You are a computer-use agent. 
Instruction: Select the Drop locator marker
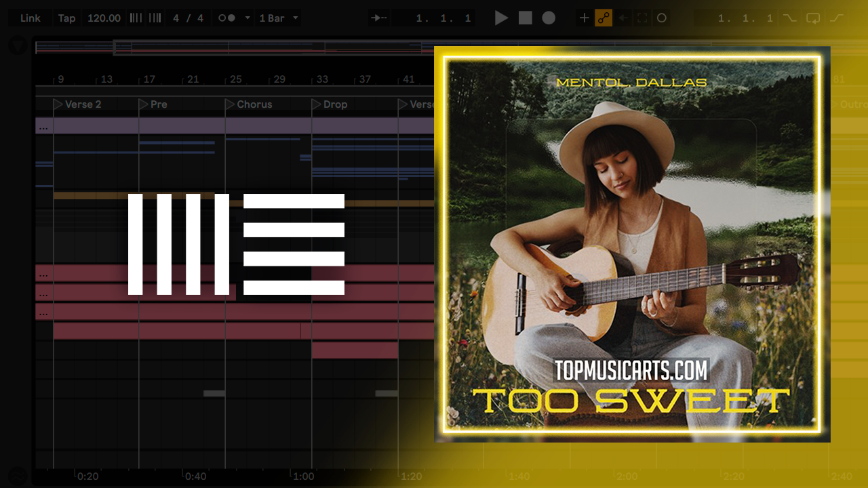tap(317, 104)
